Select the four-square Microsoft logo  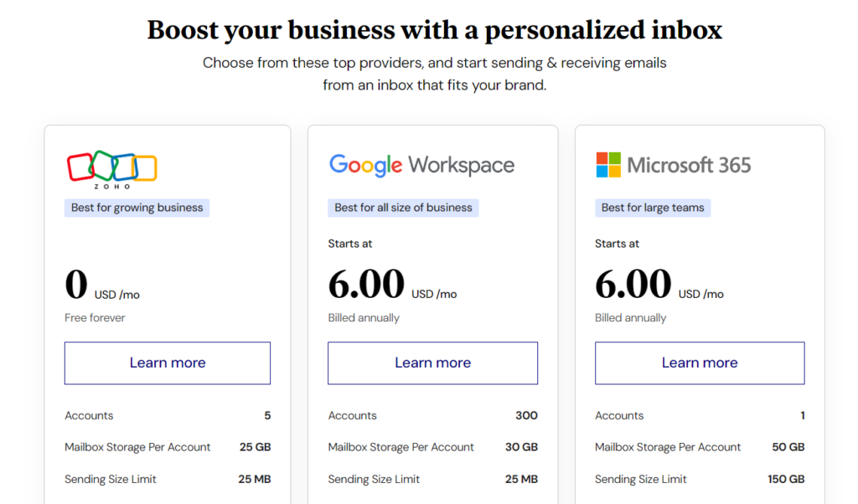pyautogui.click(x=607, y=163)
